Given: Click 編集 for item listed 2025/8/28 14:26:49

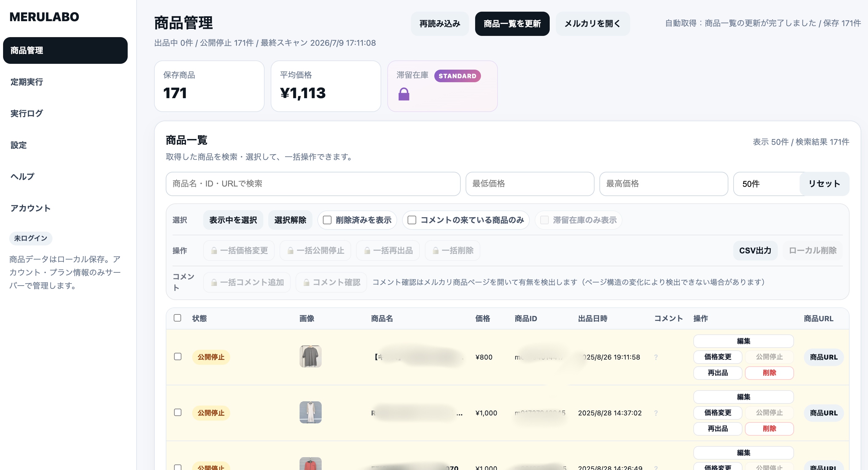Looking at the screenshot, I should pyautogui.click(x=743, y=453).
